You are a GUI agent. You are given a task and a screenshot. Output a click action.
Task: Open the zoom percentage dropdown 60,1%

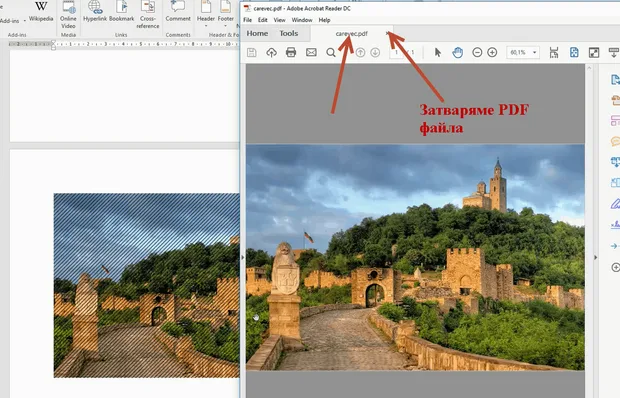tap(535, 52)
